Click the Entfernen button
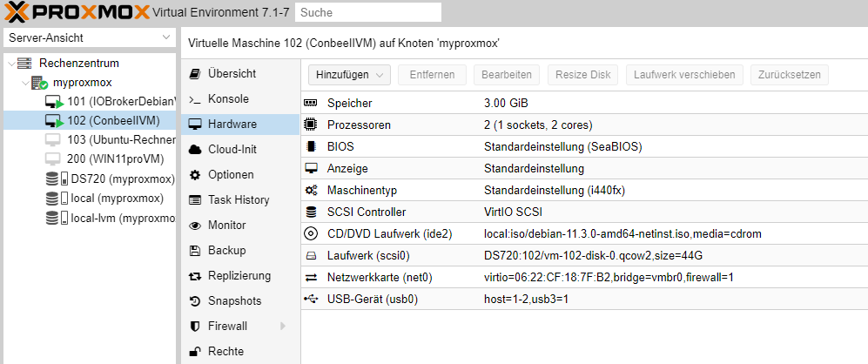This screenshot has height=364, width=868. coord(433,75)
